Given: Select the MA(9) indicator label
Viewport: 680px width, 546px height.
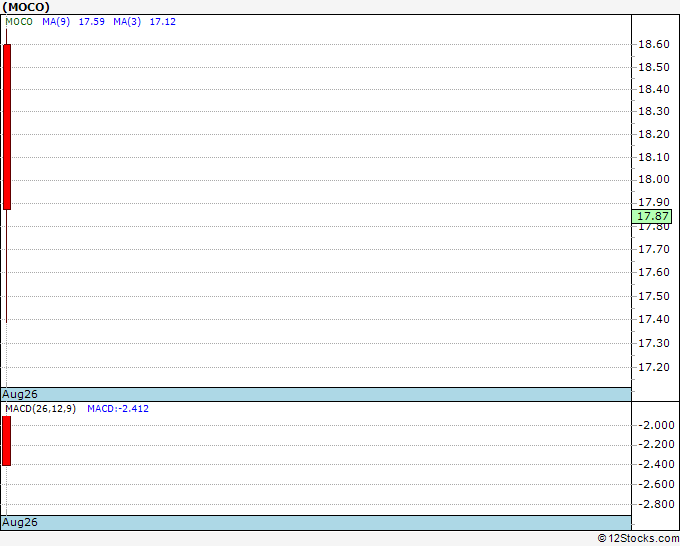Looking at the screenshot, I should pos(56,22).
